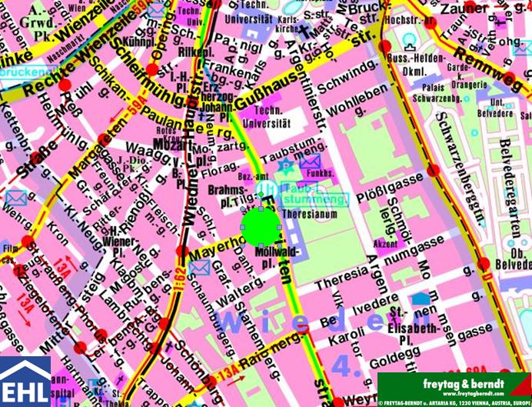Screen dimensions: 532x407
Task: Click the blue parking star icon
Action: 287,165
